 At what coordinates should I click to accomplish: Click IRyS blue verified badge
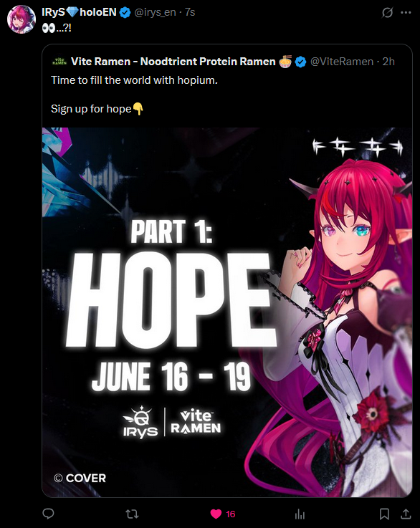125,13
